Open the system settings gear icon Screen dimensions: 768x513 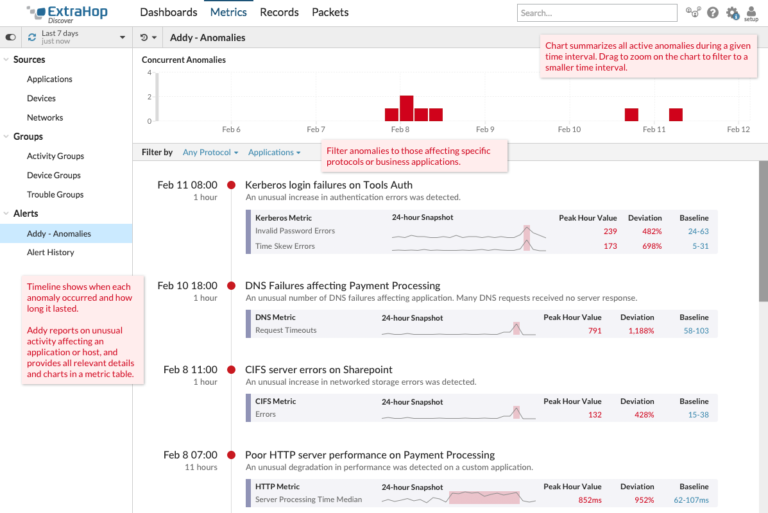732,13
